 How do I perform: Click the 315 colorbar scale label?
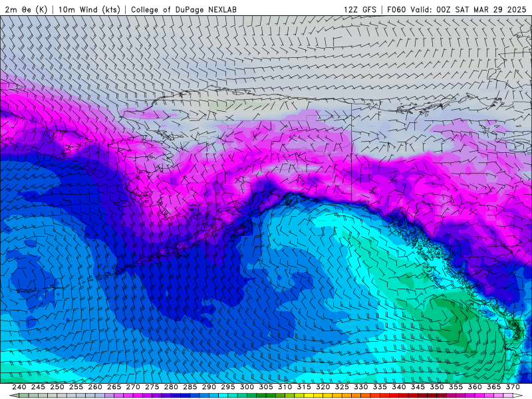pos(304,387)
